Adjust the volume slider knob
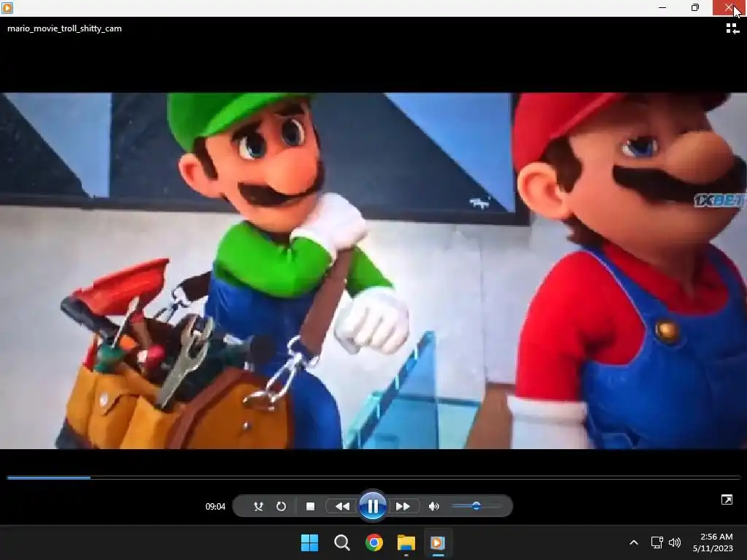 point(476,506)
